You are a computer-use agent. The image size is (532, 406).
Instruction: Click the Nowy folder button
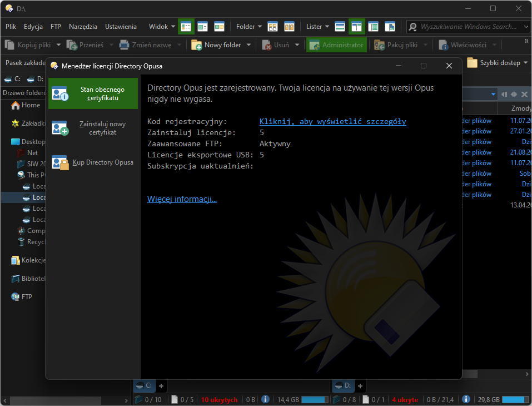pyautogui.click(x=216, y=45)
